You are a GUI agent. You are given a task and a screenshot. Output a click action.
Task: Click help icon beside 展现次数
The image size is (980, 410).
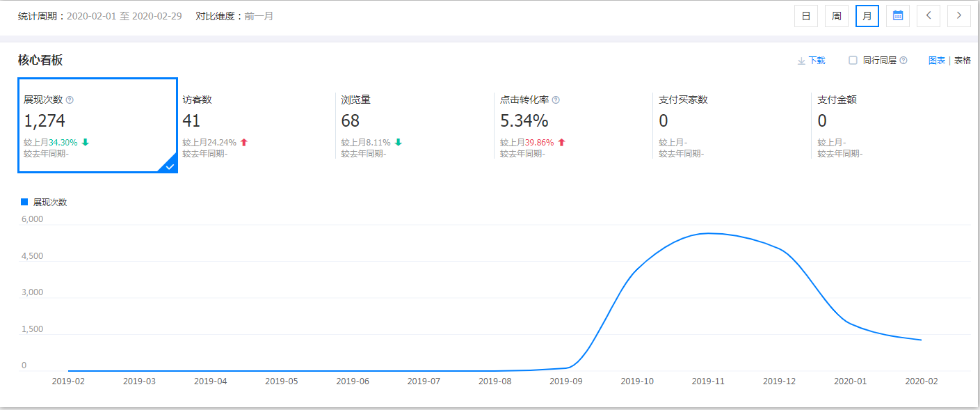pos(70,100)
